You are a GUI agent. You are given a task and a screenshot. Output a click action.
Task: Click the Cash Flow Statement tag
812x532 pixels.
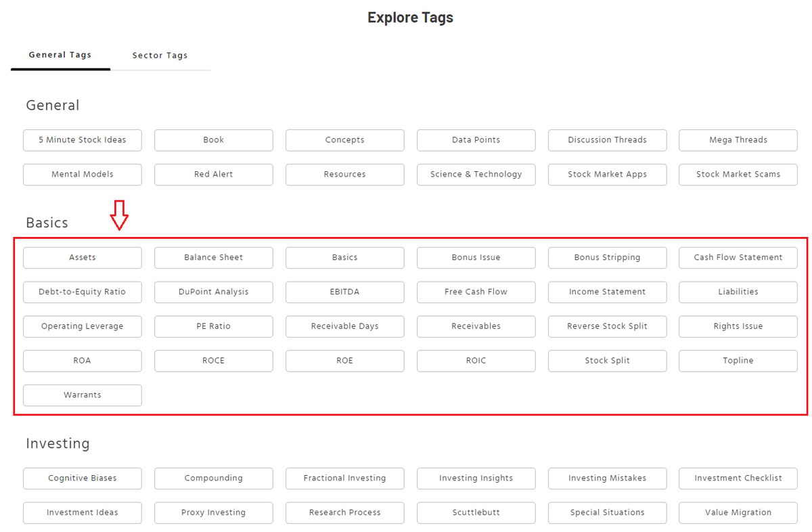[x=738, y=258]
